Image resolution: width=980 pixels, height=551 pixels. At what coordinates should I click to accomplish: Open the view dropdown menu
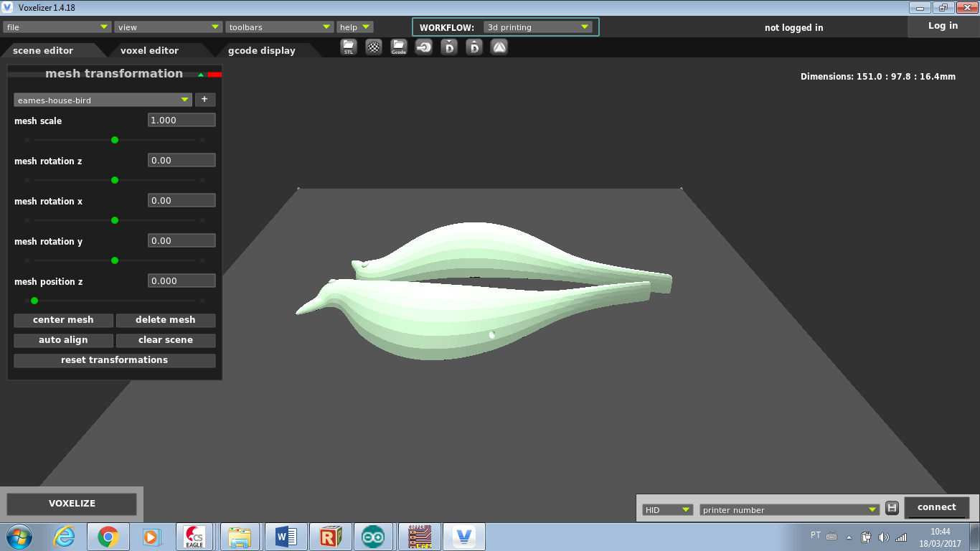tap(168, 27)
